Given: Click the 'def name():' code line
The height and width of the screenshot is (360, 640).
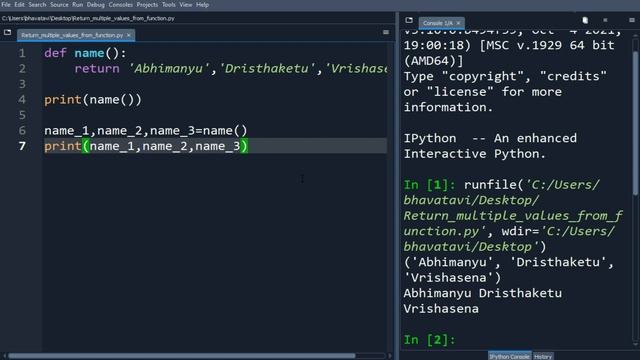Looking at the screenshot, I should 85,53.
